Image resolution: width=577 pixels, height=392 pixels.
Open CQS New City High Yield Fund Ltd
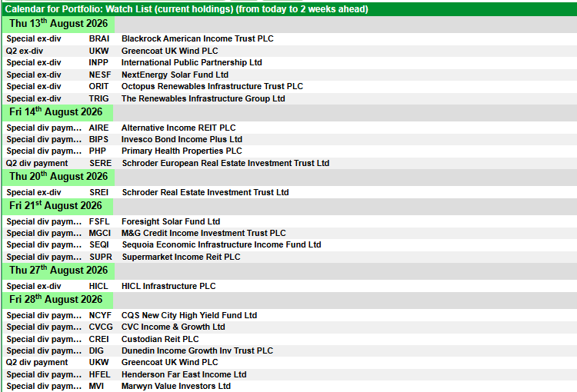[x=189, y=315]
